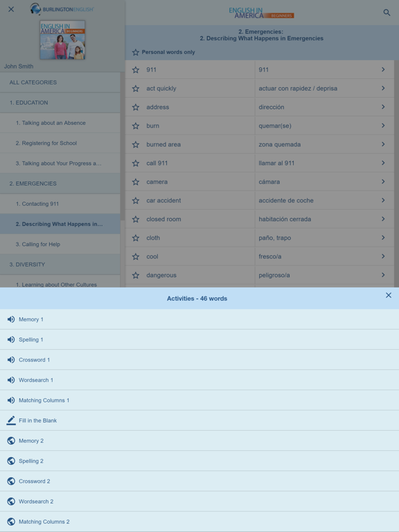This screenshot has width=399, height=532.
Task: Open Contacting 911 lesson
Action: click(60, 204)
